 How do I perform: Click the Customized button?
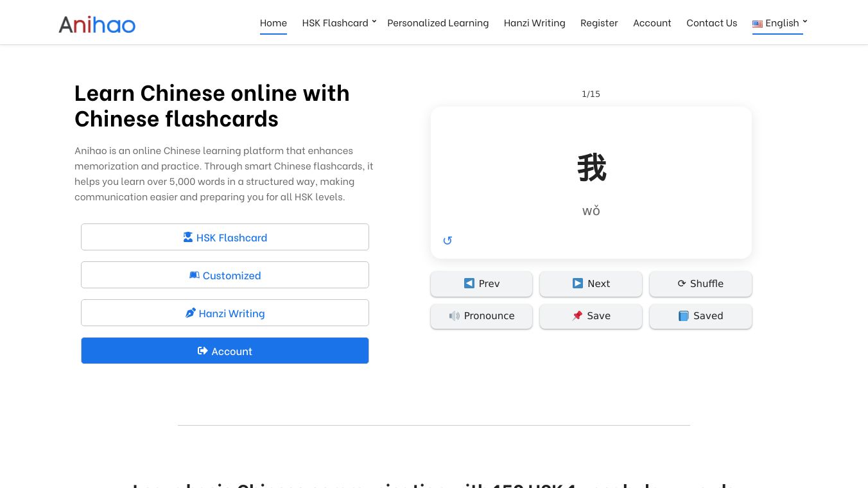click(225, 275)
